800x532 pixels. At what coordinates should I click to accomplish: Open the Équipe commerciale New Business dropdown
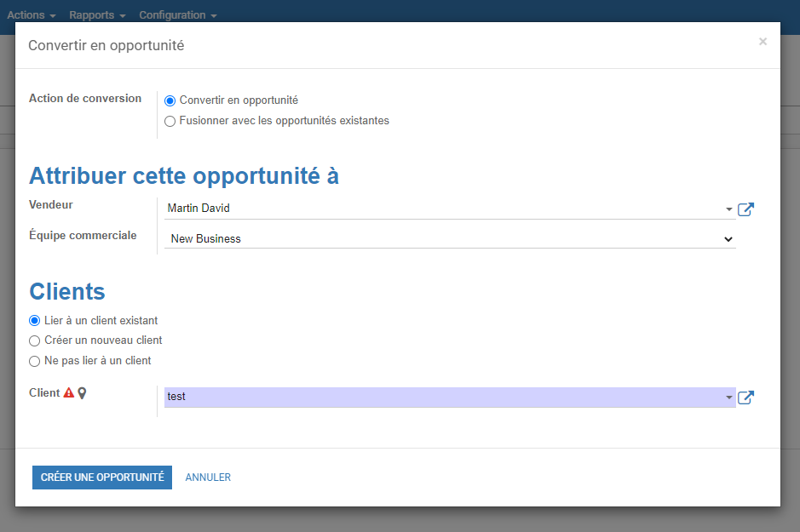point(450,238)
